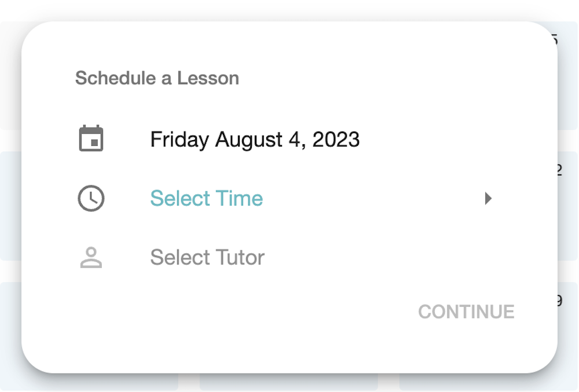Open the Select Tutor option

point(207,258)
